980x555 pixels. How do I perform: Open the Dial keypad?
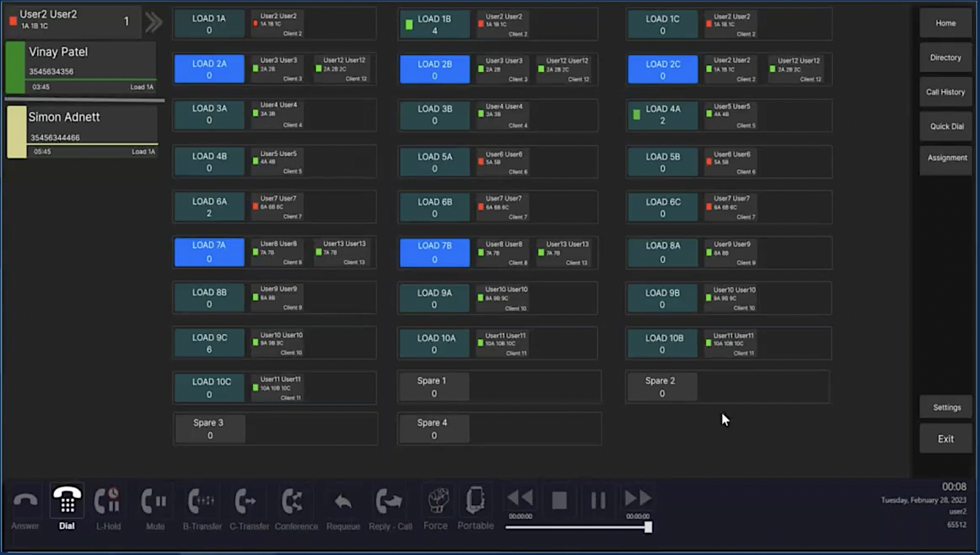coord(67,502)
